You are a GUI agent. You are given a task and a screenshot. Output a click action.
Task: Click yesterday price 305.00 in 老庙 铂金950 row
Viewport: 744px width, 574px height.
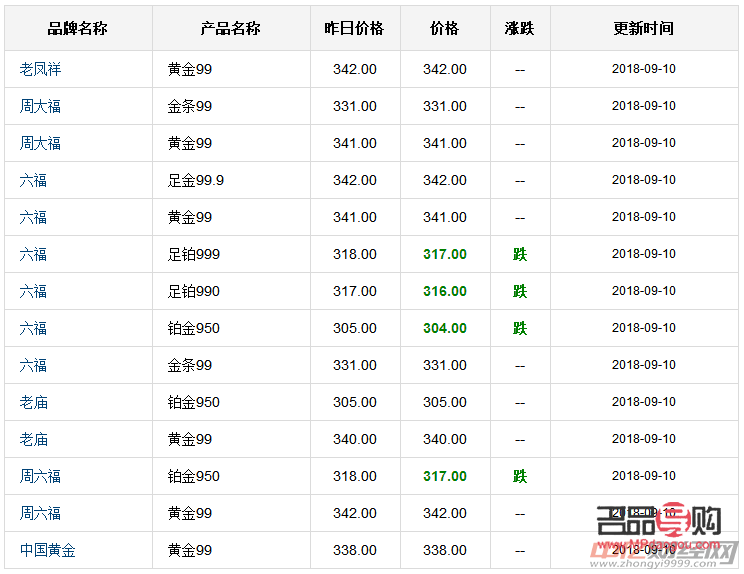point(355,402)
